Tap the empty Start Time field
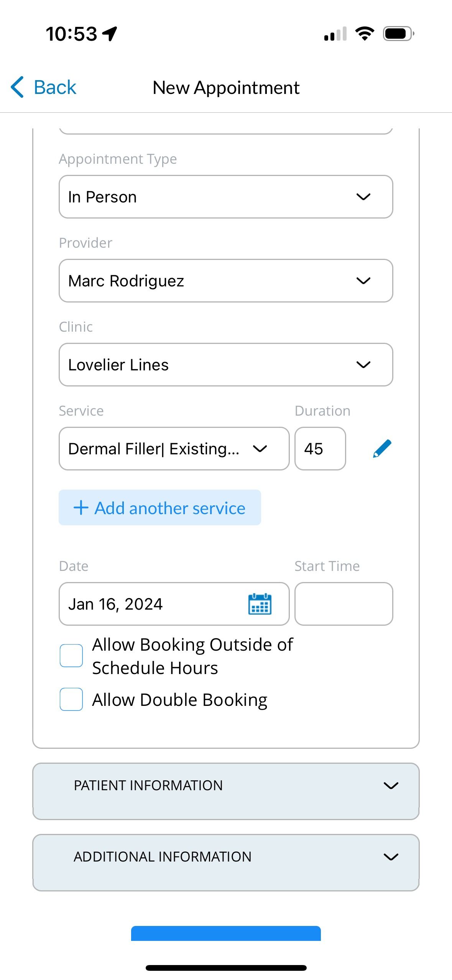 (x=344, y=604)
